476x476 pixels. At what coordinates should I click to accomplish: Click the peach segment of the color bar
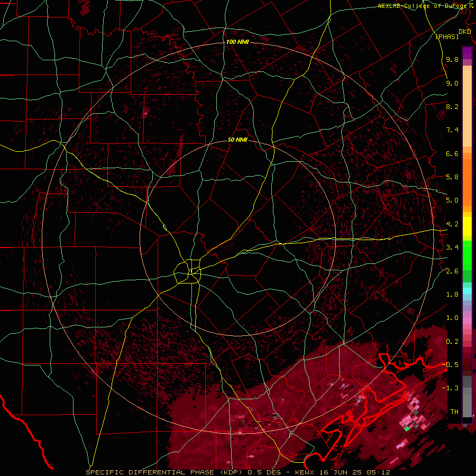(x=467, y=109)
